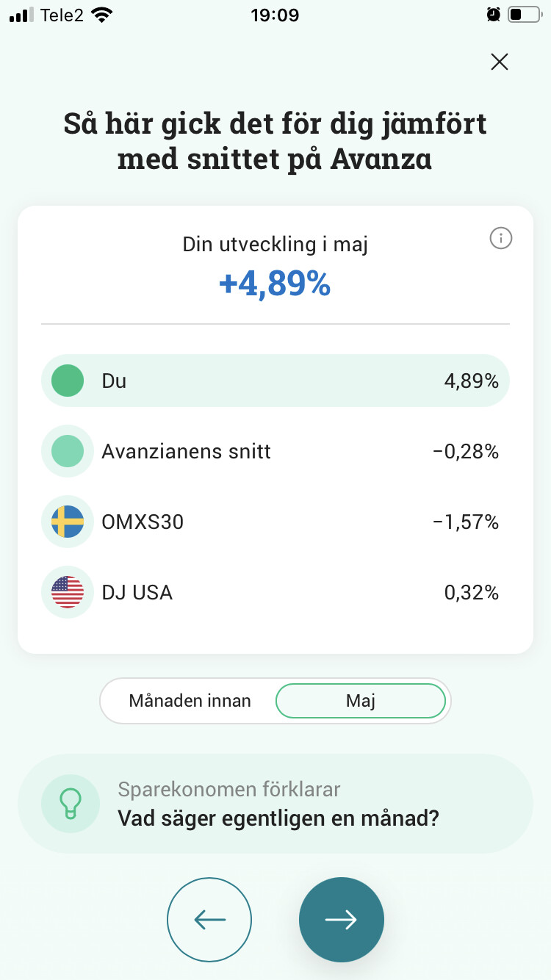The image size is (551, 980).
Task: Open "Vad säger egentligen en månad?"
Action: [278, 818]
